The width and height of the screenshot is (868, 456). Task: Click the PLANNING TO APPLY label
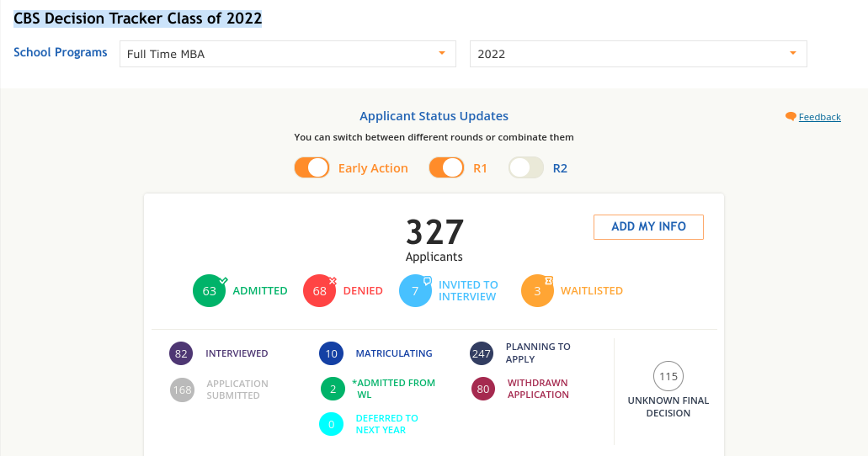[x=537, y=353]
